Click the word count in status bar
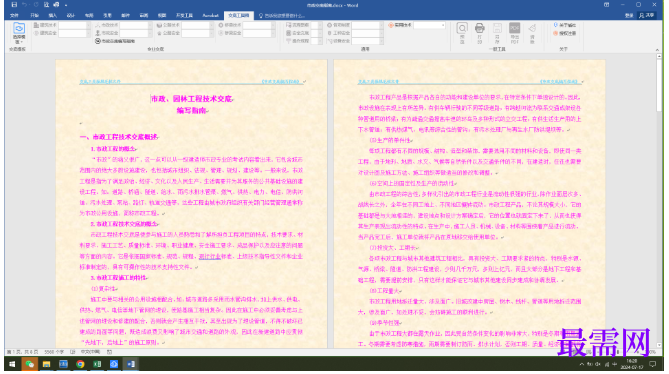This screenshot has height=374, width=669. click(x=54, y=352)
